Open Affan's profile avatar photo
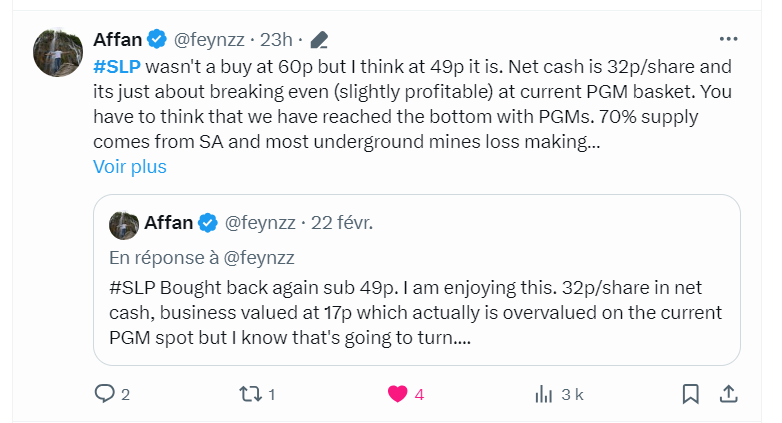The width and height of the screenshot is (782, 423). 58,54
